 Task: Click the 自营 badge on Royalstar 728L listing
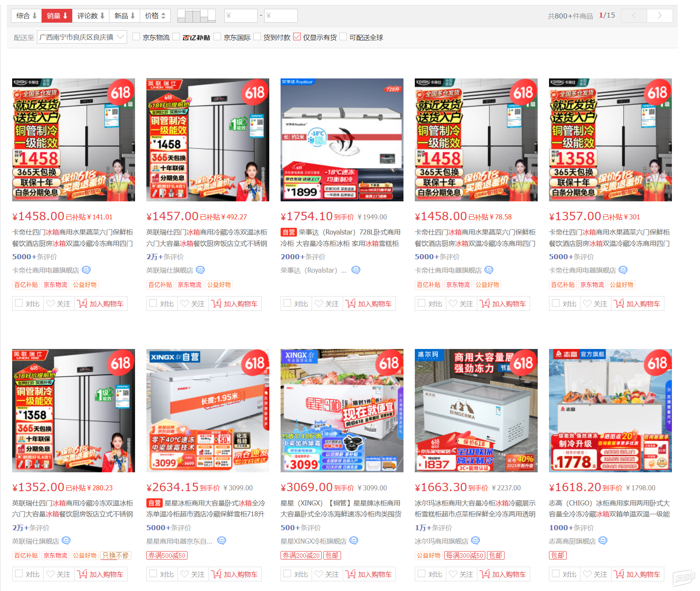coord(289,232)
